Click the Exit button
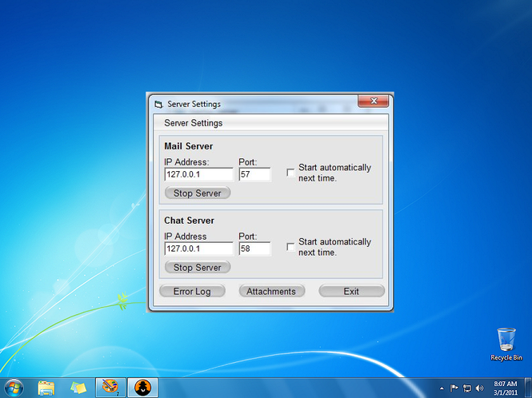Viewport: 532px width, 398px height. 351,291
